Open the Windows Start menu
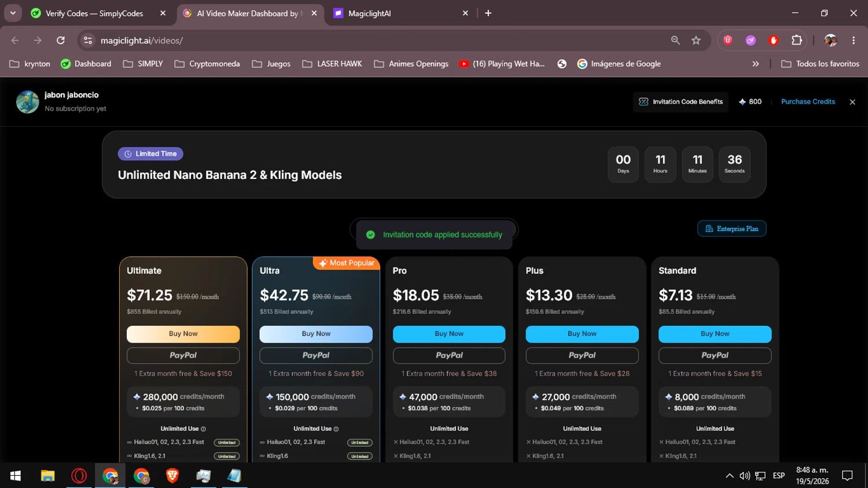868x488 pixels. 16,476
